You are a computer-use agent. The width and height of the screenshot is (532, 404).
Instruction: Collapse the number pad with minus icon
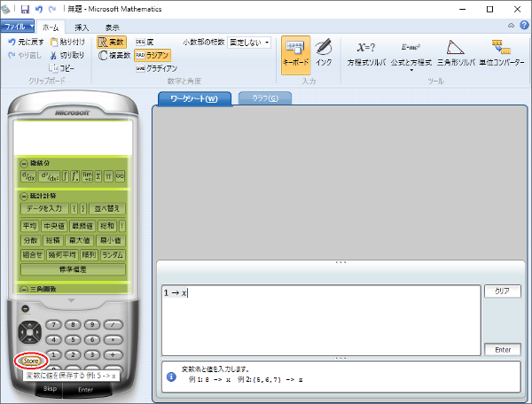coord(25,309)
